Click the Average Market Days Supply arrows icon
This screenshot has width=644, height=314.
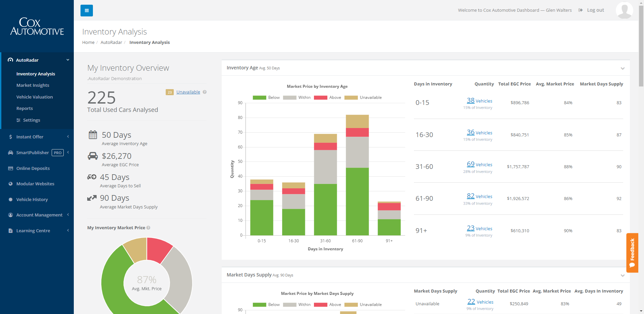click(x=92, y=198)
